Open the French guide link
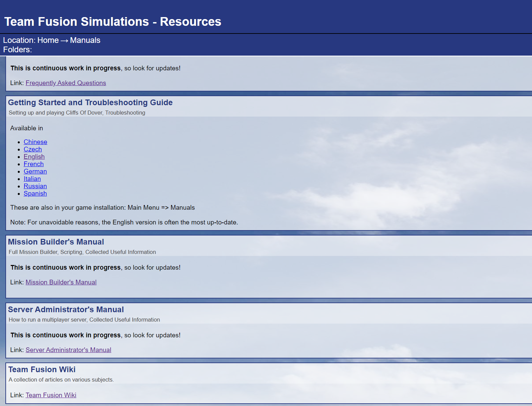Image resolution: width=532 pixels, height=406 pixels. [34, 164]
